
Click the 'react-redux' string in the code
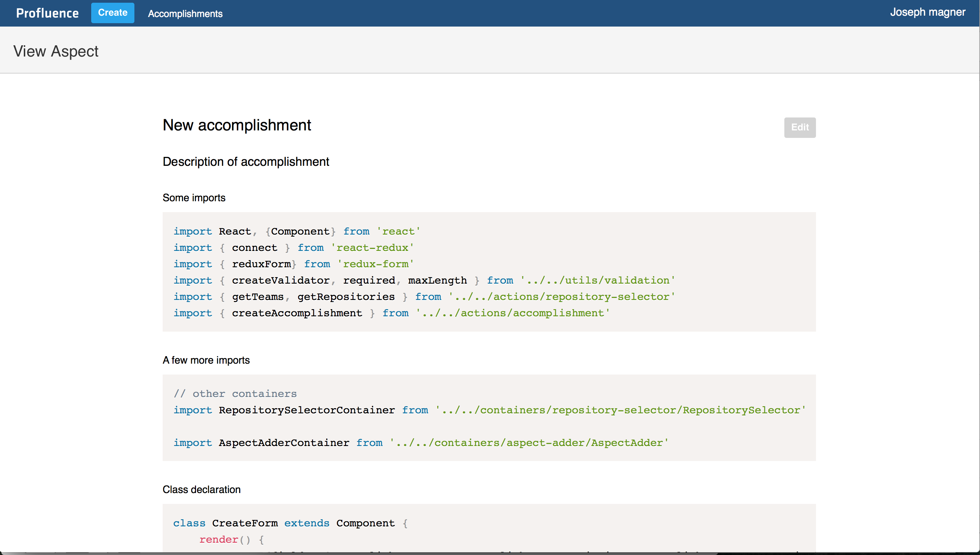[x=372, y=248]
